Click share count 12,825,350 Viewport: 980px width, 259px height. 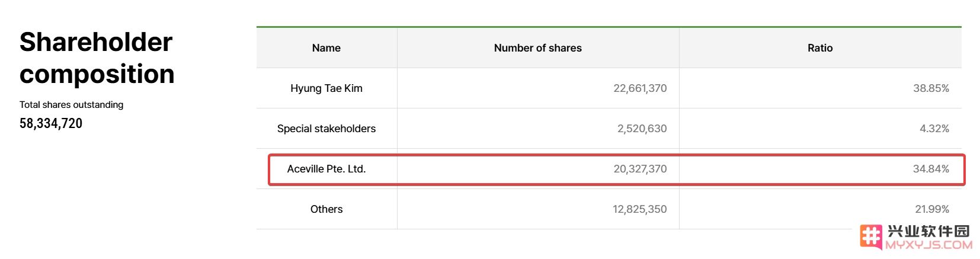[x=640, y=209]
